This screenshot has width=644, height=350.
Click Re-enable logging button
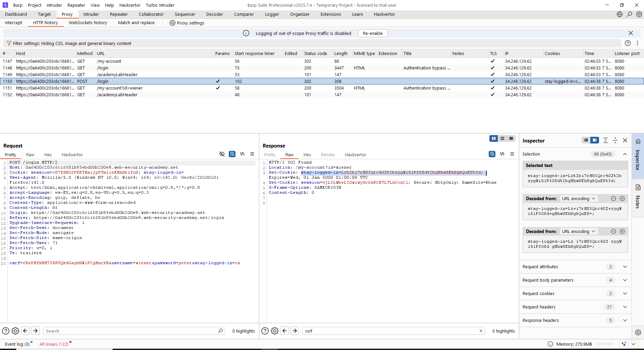click(x=373, y=33)
